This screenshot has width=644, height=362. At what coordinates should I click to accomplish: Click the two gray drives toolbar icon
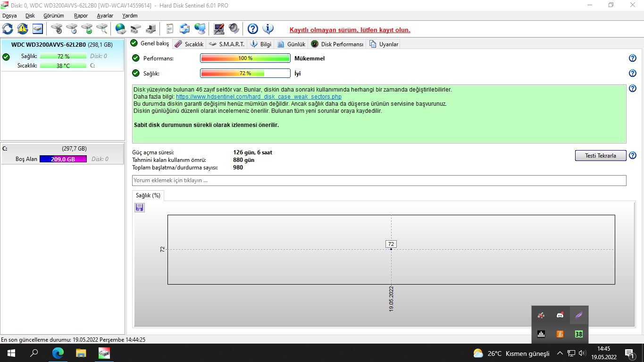tap(136, 29)
